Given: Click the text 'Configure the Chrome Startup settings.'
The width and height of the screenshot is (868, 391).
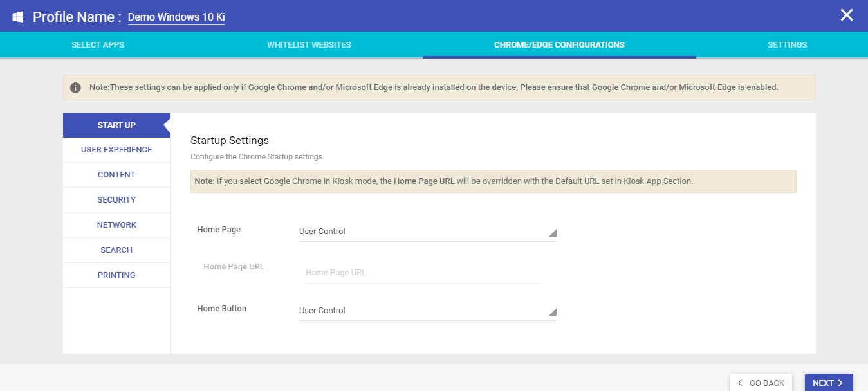Looking at the screenshot, I should pyautogui.click(x=257, y=157).
